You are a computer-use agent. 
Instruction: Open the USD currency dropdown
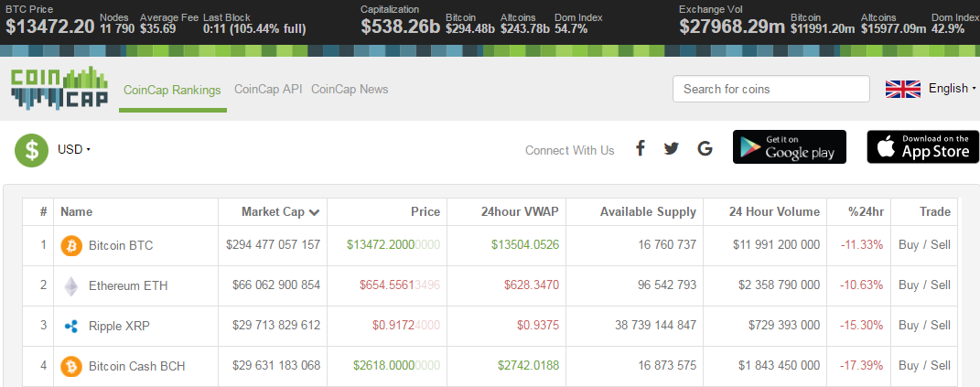[x=74, y=149]
